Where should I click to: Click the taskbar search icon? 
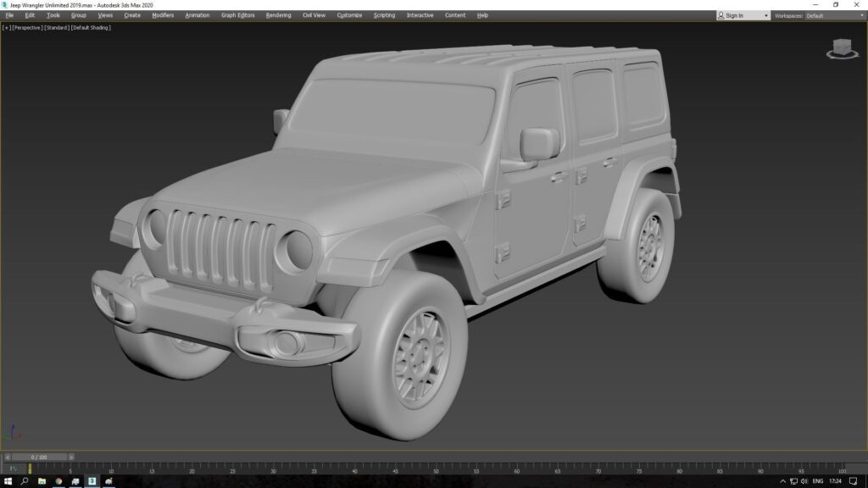pos(25,481)
